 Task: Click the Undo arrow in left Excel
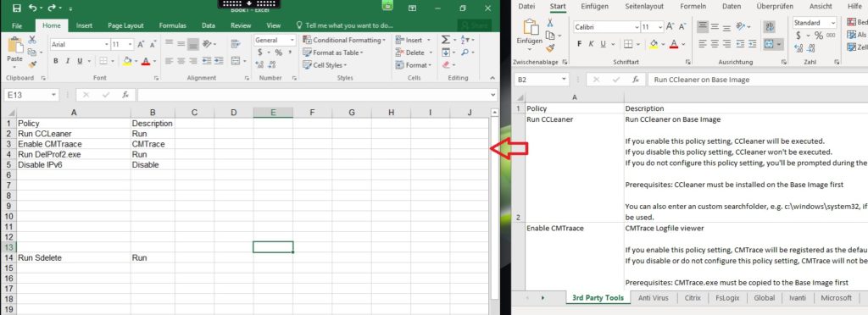pyautogui.click(x=33, y=8)
